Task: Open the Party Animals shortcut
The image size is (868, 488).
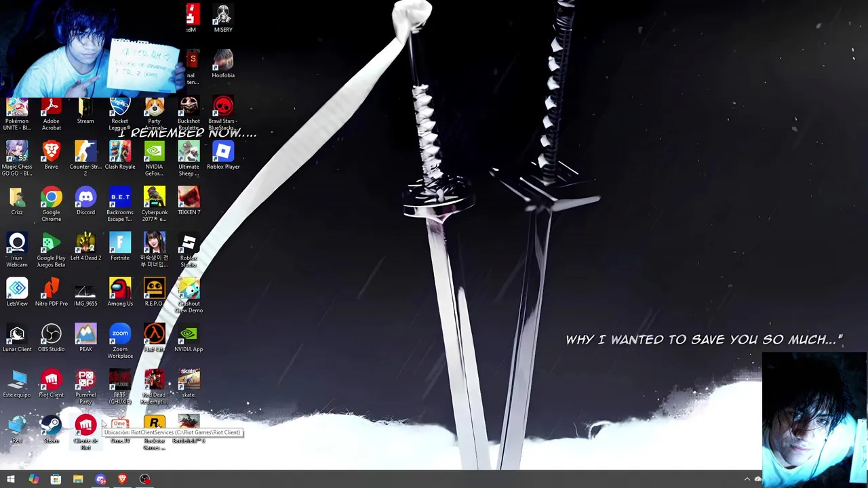Action: click(155, 114)
